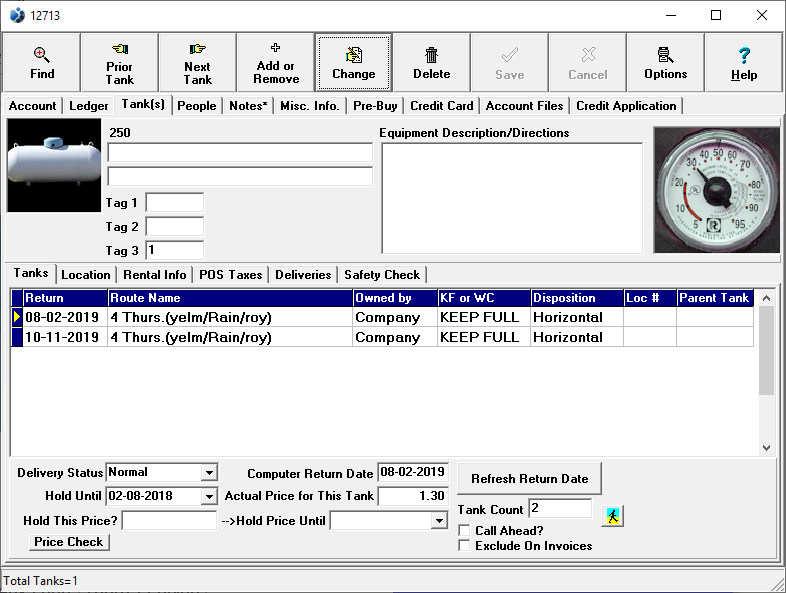
Task: Go to the Prior Tank
Action: [119, 62]
